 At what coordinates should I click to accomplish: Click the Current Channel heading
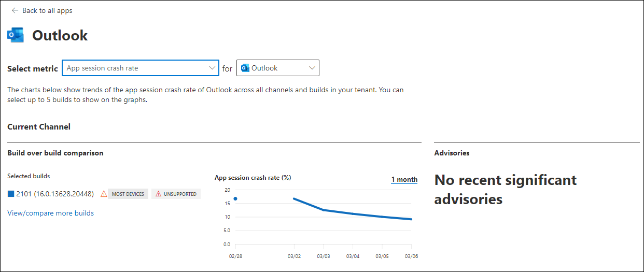[39, 126]
